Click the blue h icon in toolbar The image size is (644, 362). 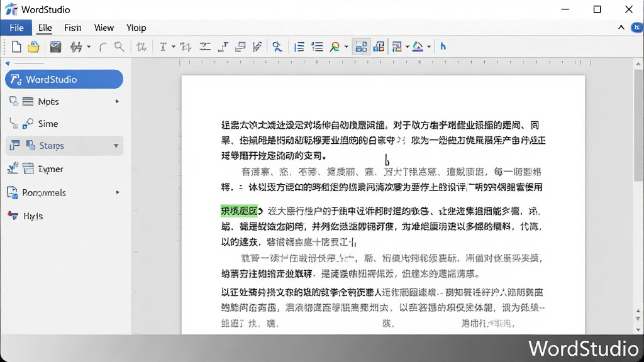point(443,47)
